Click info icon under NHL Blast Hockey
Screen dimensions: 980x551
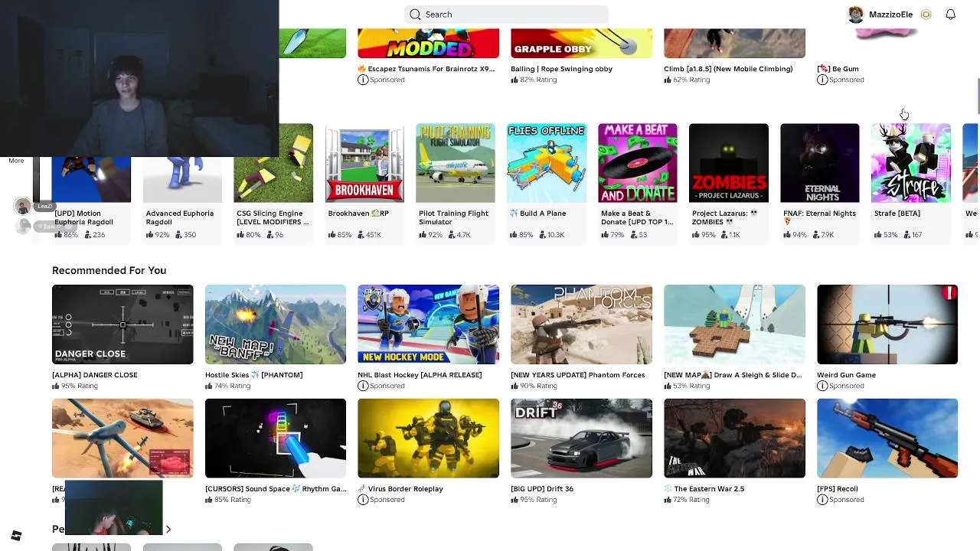(363, 386)
